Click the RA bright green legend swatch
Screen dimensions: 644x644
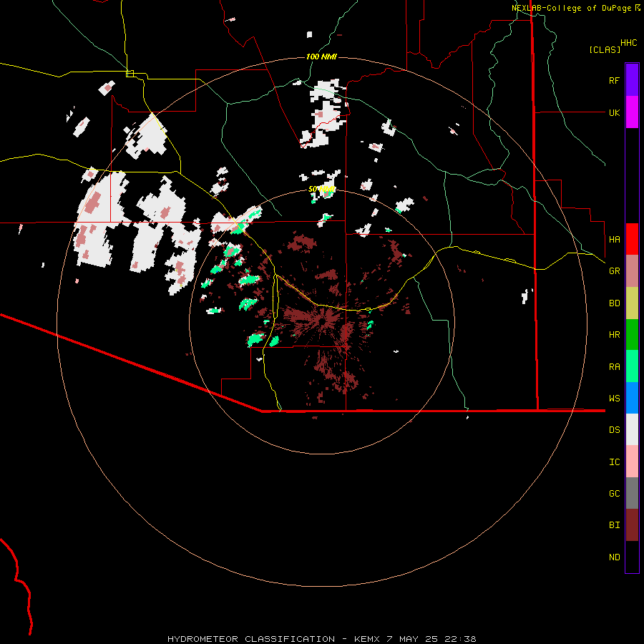click(632, 366)
